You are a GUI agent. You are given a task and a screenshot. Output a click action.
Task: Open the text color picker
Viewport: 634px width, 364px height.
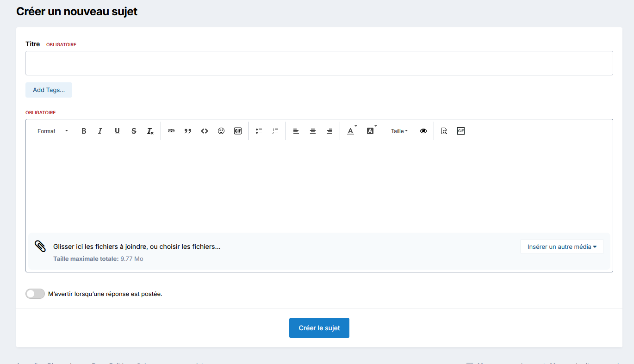pyautogui.click(x=351, y=131)
